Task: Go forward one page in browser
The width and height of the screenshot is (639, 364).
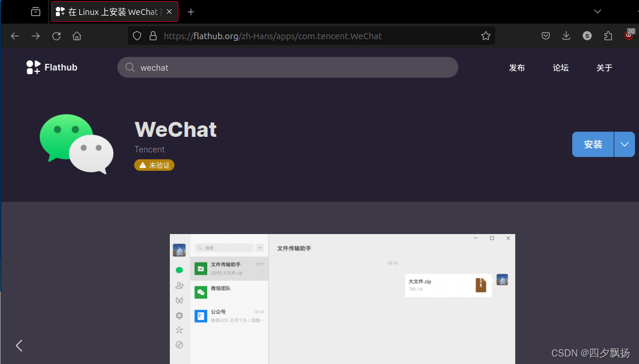Action: (x=36, y=36)
